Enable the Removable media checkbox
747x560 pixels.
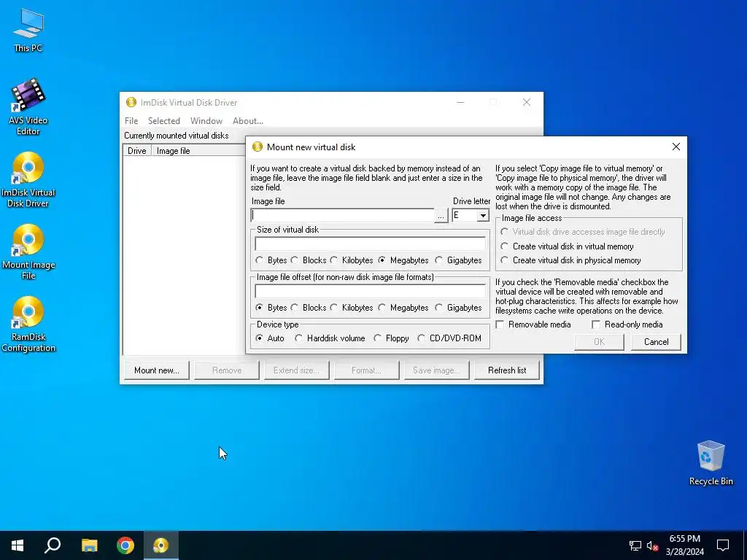(500, 324)
